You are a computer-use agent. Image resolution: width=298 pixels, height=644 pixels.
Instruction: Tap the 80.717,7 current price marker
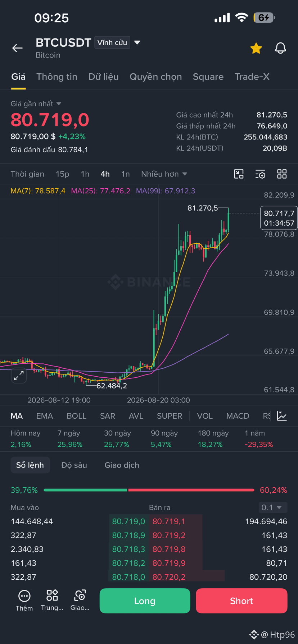tap(279, 218)
